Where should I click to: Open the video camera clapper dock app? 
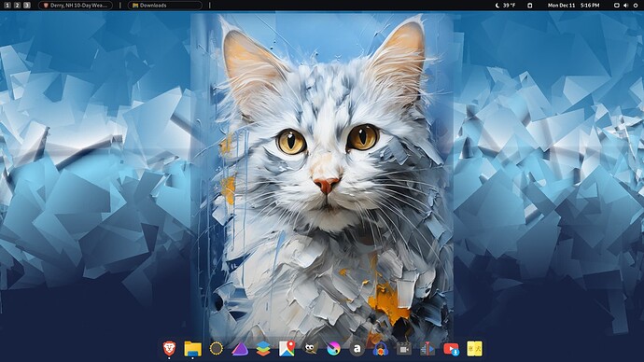click(x=404, y=349)
